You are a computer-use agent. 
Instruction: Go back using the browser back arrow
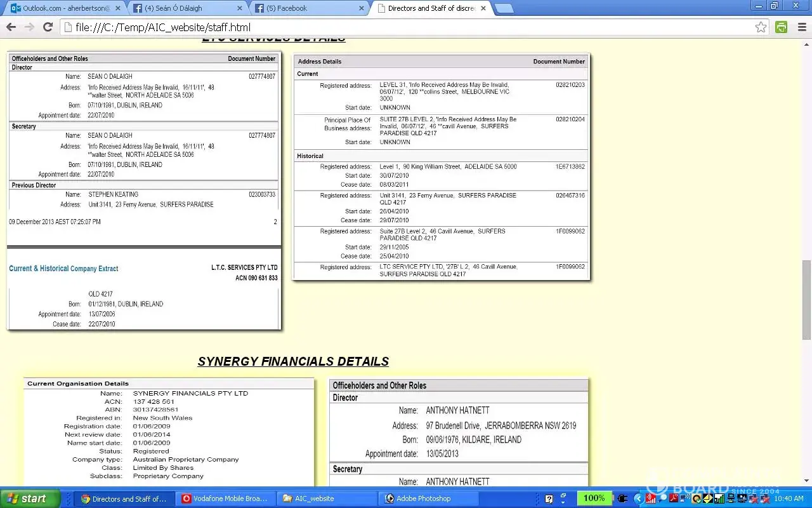tap(11, 27)
